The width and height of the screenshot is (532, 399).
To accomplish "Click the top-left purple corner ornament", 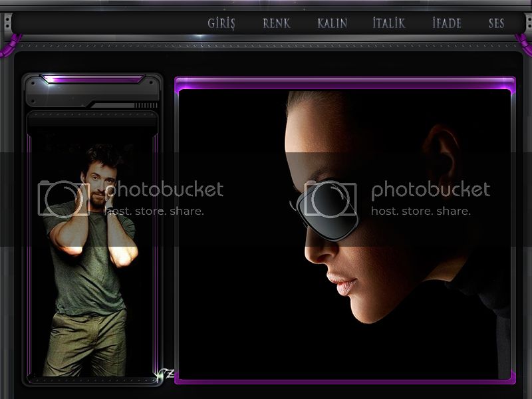I will pyautogui.click(x=7, y=48).
